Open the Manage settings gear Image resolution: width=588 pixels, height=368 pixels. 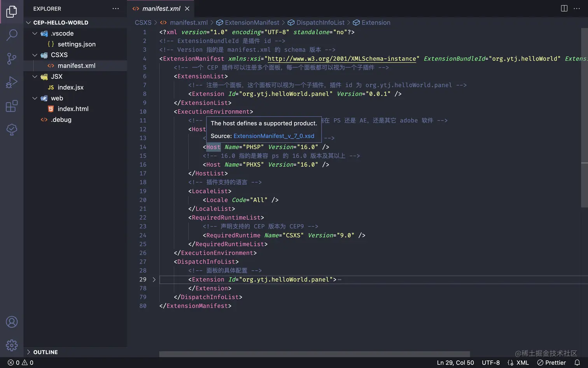pyautogui.click(x=12, y=345)
